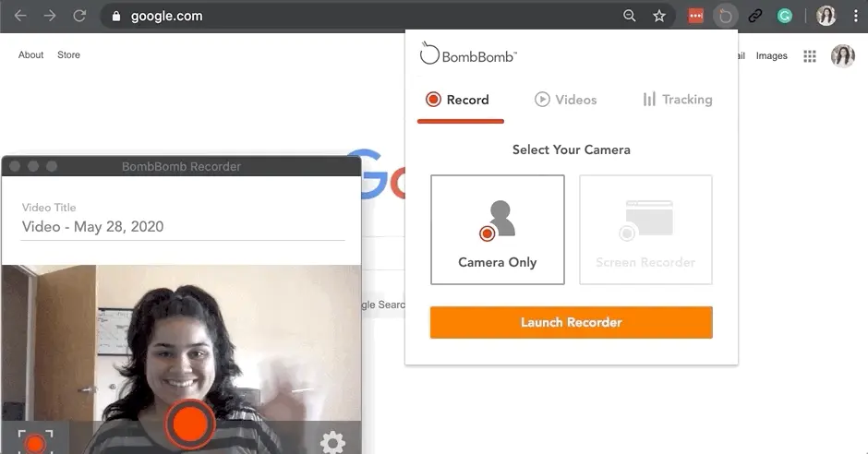
Task: Click the screen capture frame icon in recorder
Action: click(35, 441)
